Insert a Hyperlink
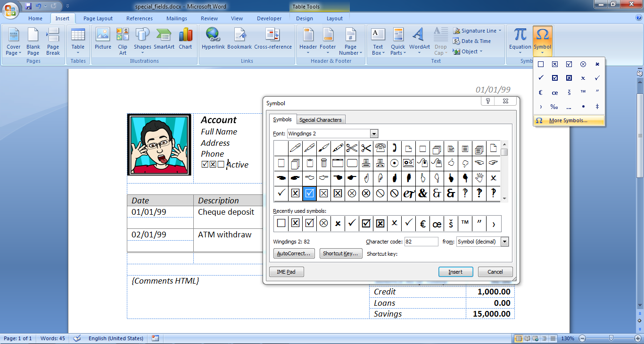This screenshot has height=344, width=644. click(213, 39)
